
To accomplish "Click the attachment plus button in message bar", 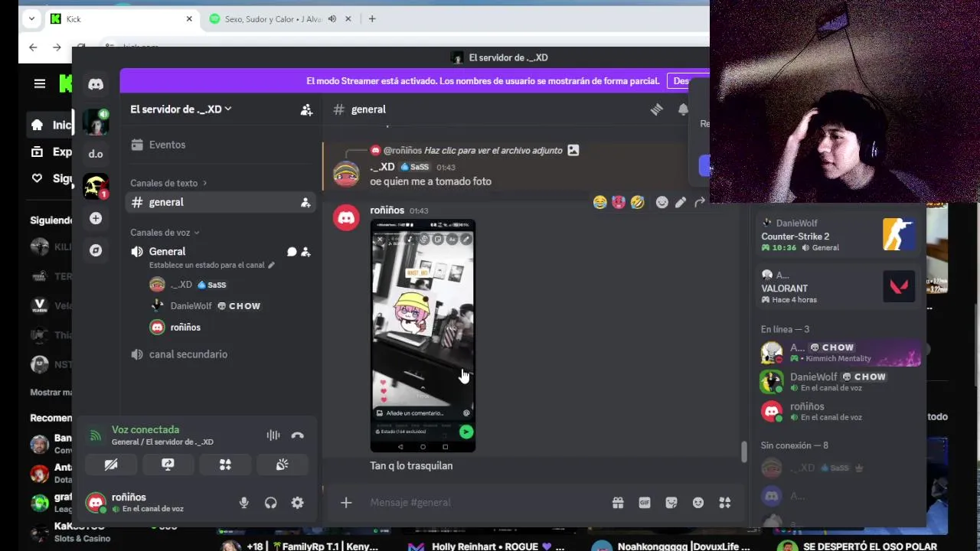I will pos(346,503).
